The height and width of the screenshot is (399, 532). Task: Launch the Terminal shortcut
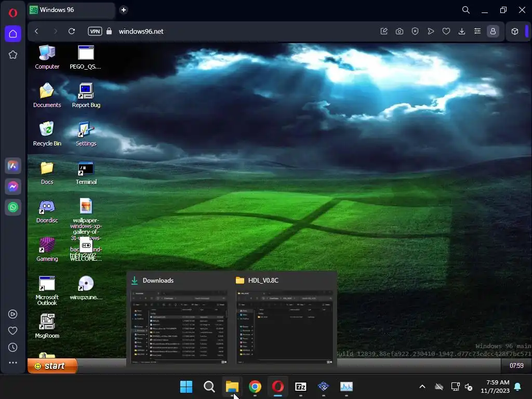coord(86,172)
